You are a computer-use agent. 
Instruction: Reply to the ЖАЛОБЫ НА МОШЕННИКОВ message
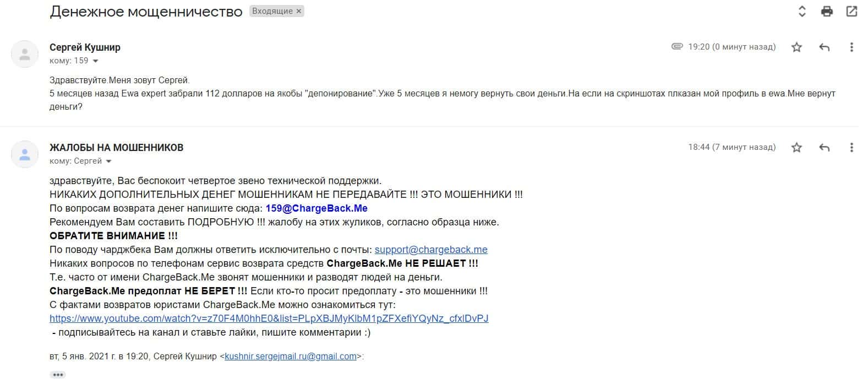click(x=824, y=148)
